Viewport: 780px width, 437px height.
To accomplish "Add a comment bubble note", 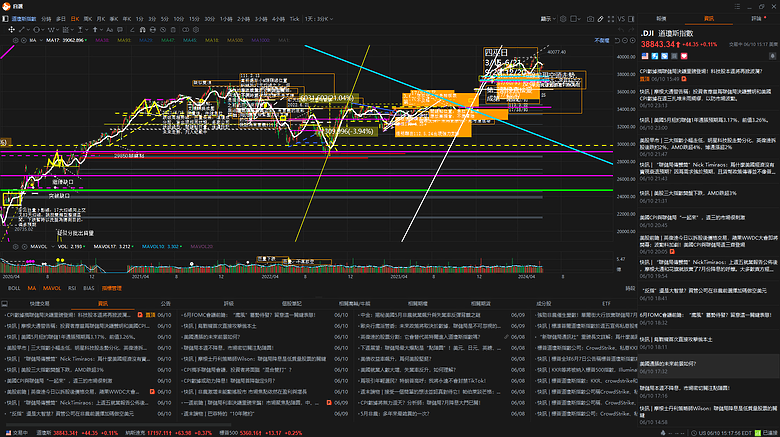I will click(x=120, y=30).
